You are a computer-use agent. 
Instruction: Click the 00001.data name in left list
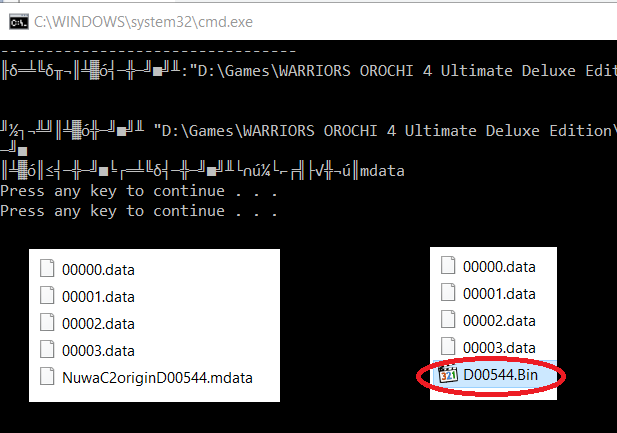pos(98,297)
